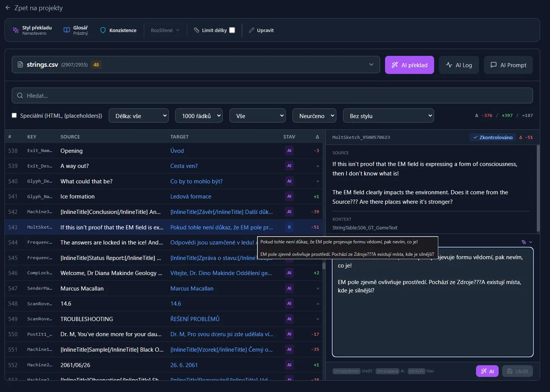Image resolution: width=550 pixels, height=392 pixels.
Task: Click the Uložit save button
Action: click(517, 371)
